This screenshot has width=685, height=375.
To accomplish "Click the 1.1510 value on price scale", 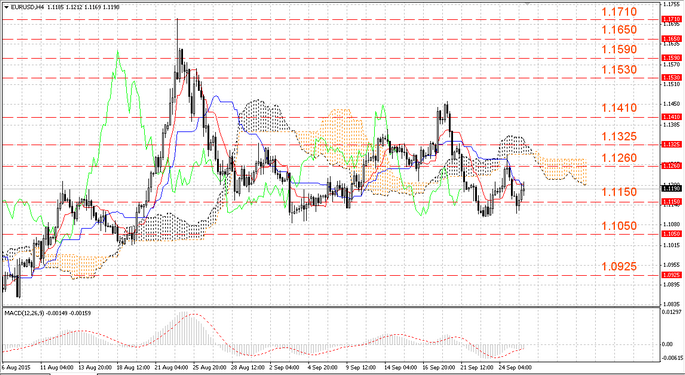I will (672, 84).
